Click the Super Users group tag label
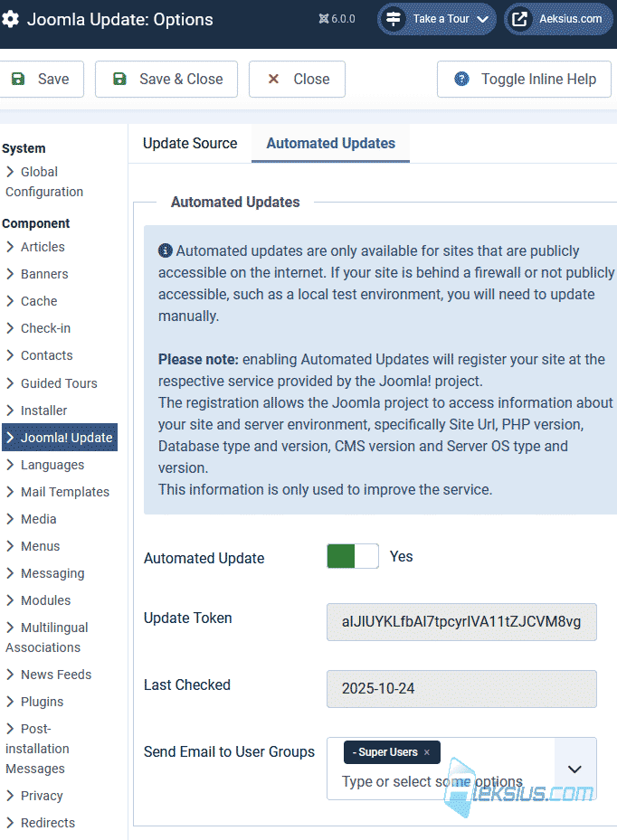The image size is (617, 840). (x=384, y=752)
